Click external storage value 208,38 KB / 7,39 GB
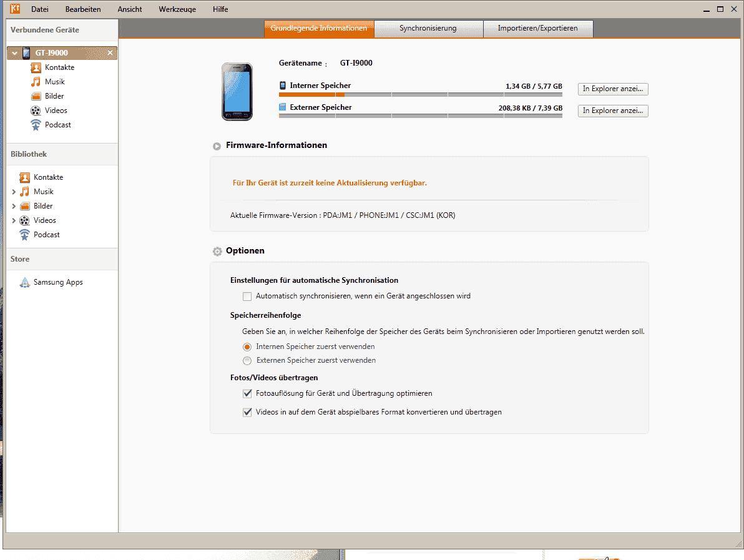744x560 pixels. [531, 108]
